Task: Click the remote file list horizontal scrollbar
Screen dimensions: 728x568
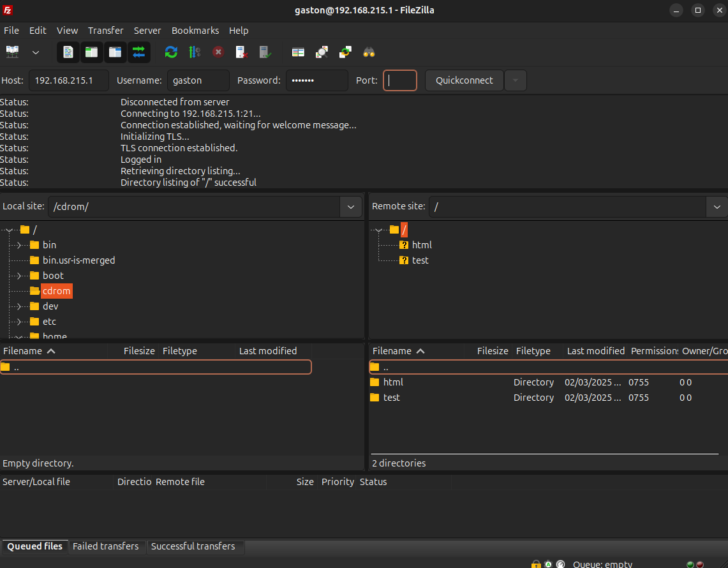Action: tap(545, 454)
